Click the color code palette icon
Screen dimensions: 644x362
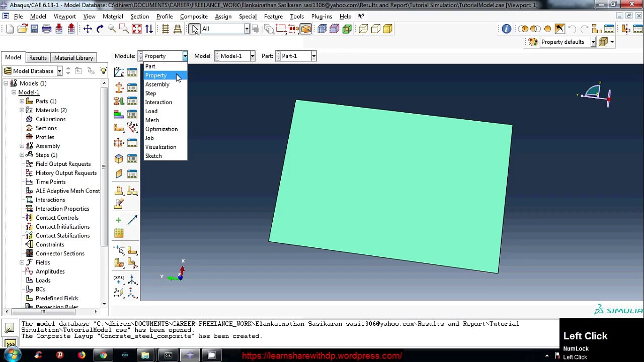pos(533,42)
